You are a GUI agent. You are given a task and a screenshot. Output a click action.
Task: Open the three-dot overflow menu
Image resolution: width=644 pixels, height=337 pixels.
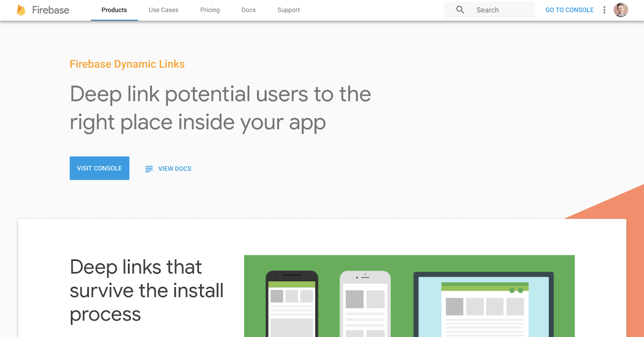coord(604,10)
